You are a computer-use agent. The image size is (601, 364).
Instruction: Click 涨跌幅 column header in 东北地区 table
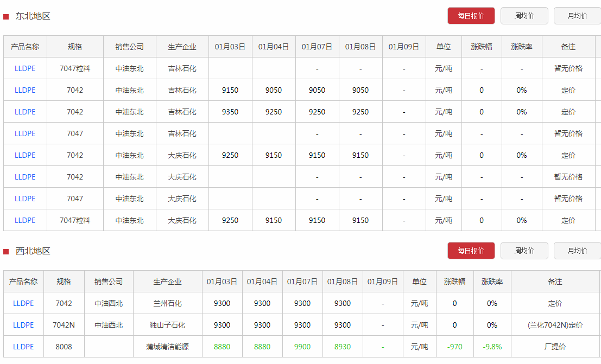481,47
